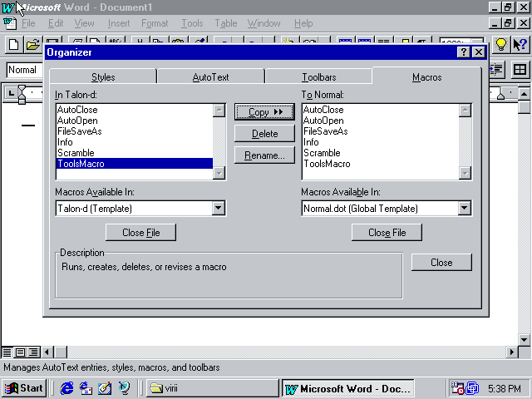Select FileSaveAs in the To Normal list

[x=381, y=131]
